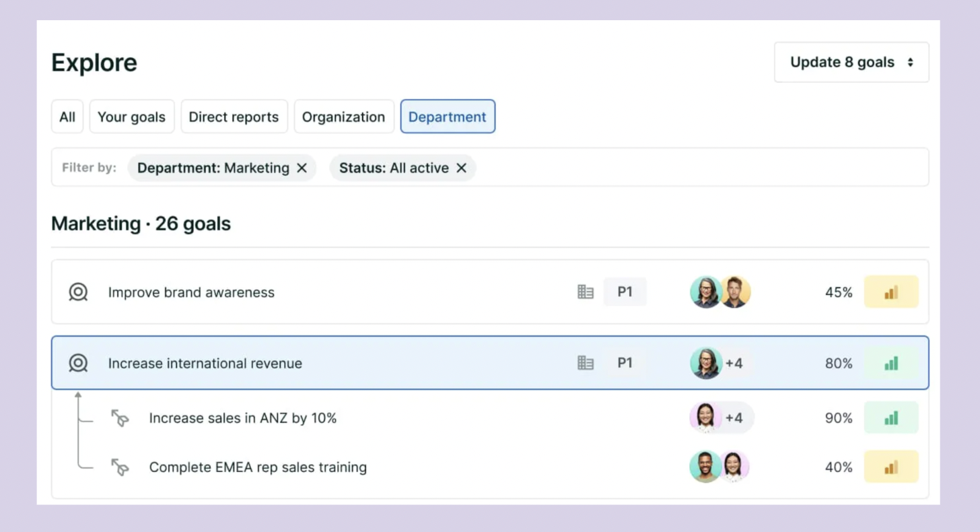Click the yellow chart icon beside 40%
This screenshot has height=532, width=980.
pyautogui.click(x=891, y=467)
